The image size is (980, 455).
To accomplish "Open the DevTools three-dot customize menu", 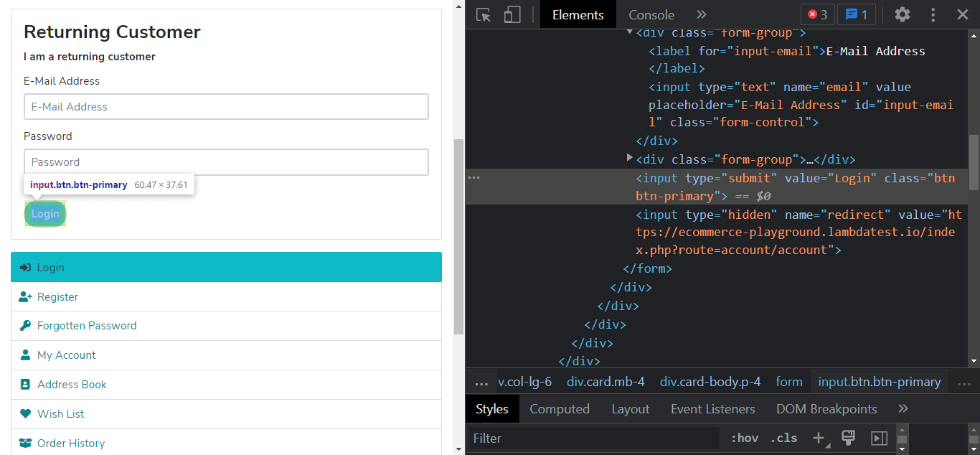I will (x=933, y=14).
